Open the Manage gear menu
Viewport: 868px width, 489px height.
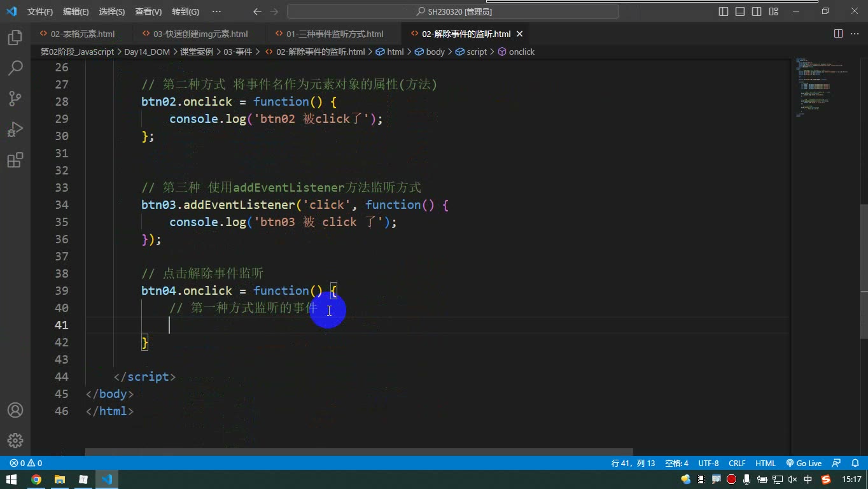pyautogui.click(x=15, y=441)
